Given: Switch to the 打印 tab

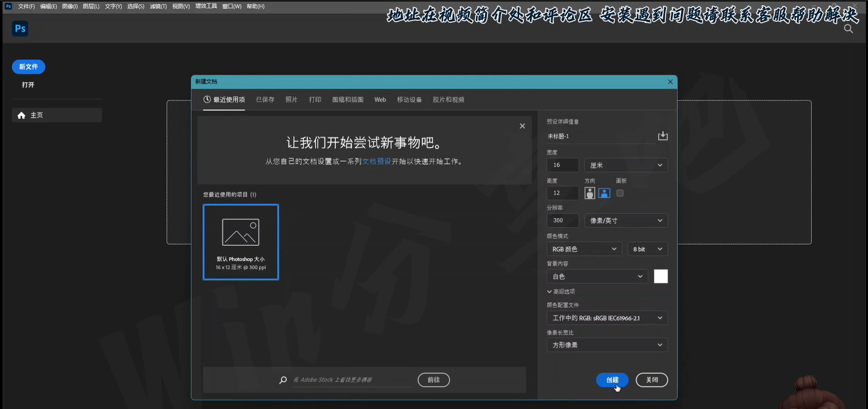Looking at the screenshot, I should tap(315, 100).
